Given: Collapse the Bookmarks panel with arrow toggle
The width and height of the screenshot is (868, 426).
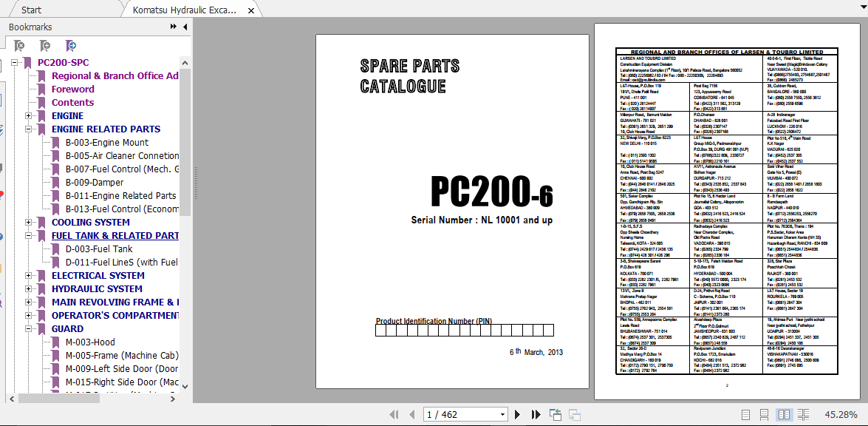Looking at the screenshot, I should click(x=185, y=27).
